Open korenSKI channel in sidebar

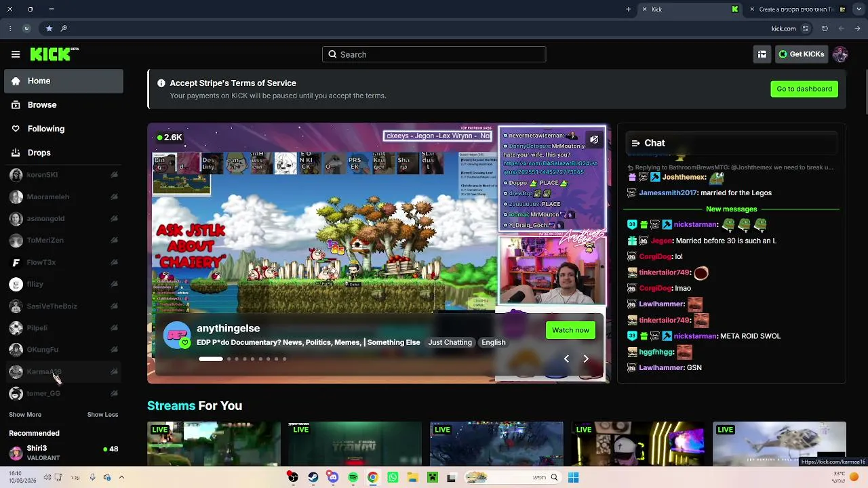[64, 175]
